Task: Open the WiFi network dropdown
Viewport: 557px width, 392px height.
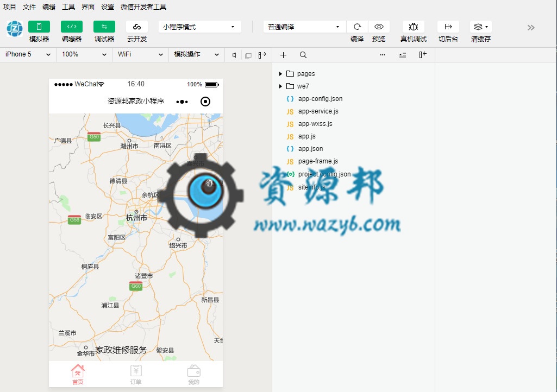Action: [140, 54]
